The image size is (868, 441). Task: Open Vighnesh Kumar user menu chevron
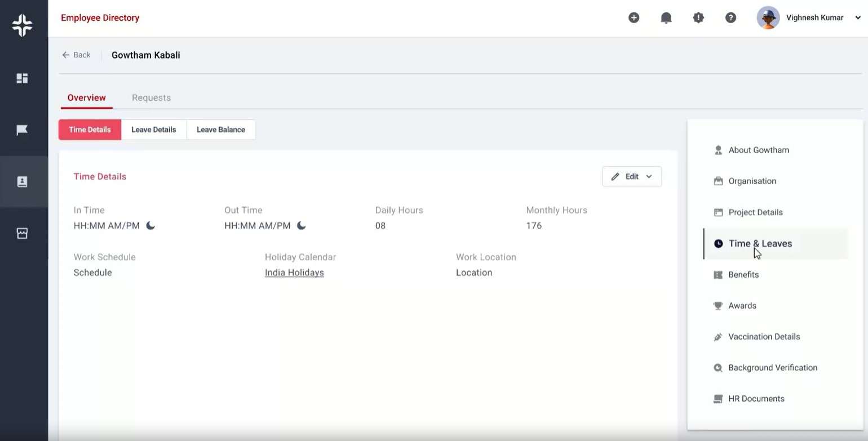[x=858, y=18]
